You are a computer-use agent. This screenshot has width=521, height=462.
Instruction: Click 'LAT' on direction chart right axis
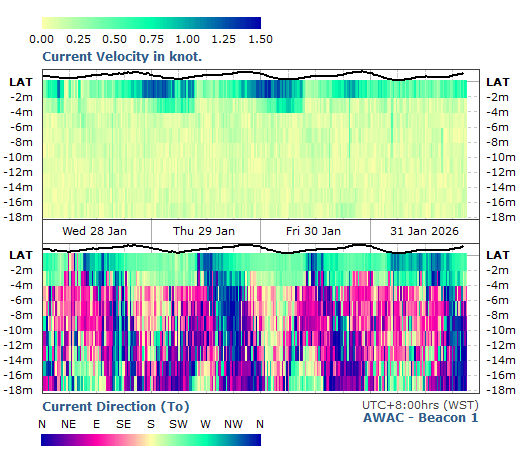point(498,255)
